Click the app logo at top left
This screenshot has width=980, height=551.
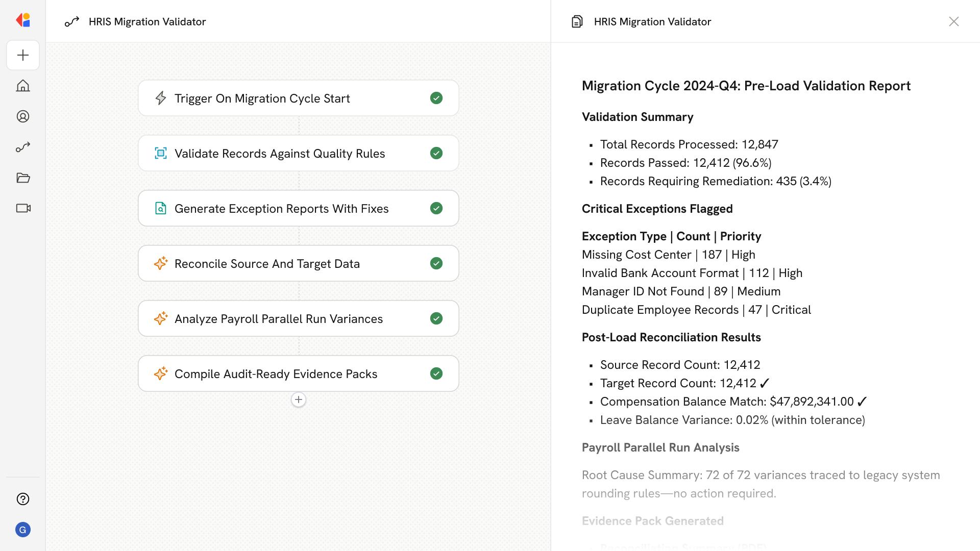click(23, 20)
